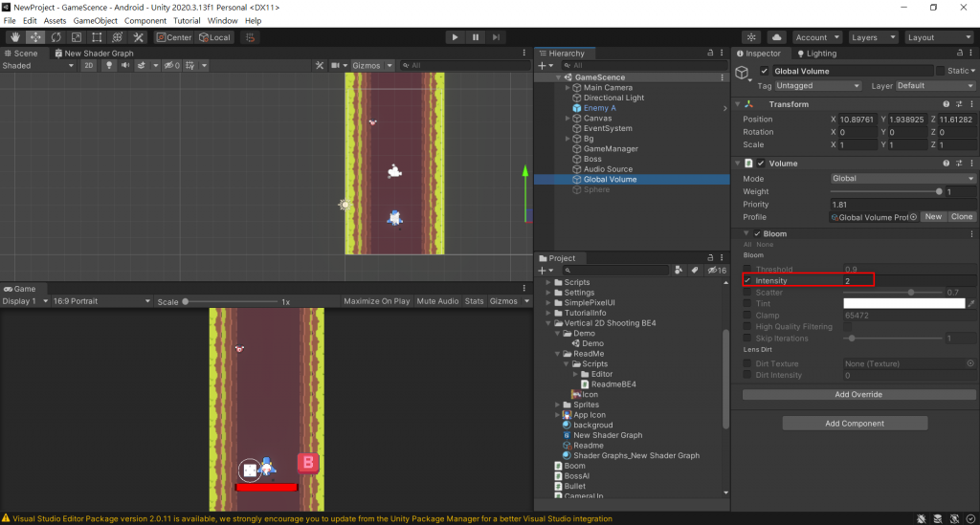Screen dimensions: 980x525
Task: Expand the Main Camera hierarchy item
Action: click(x=568, y=88)
